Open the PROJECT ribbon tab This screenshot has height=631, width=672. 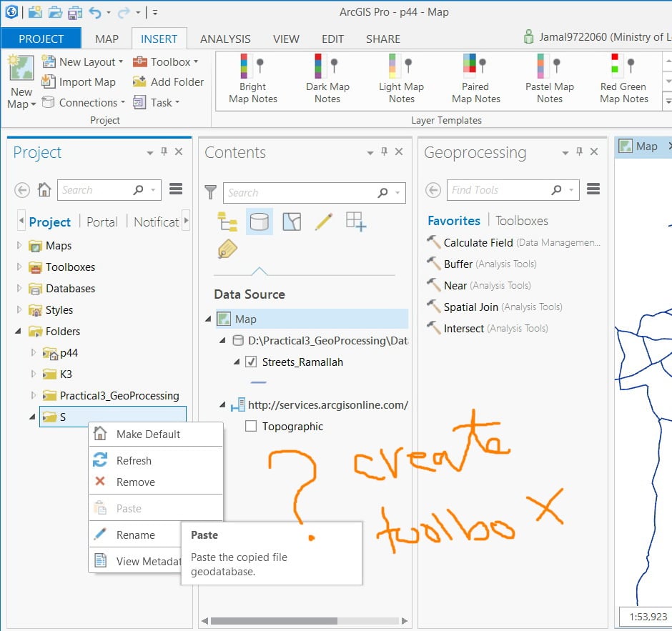pos(41,39)
